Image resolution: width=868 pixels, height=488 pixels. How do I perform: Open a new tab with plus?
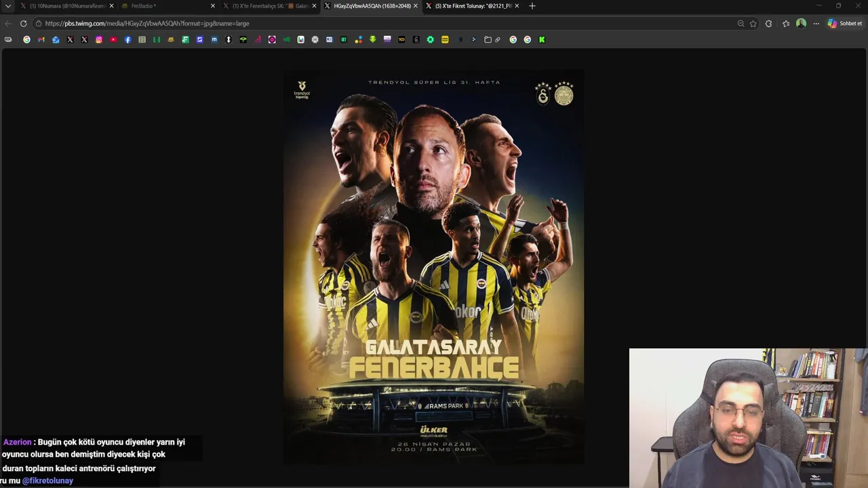tap(532, 6)
